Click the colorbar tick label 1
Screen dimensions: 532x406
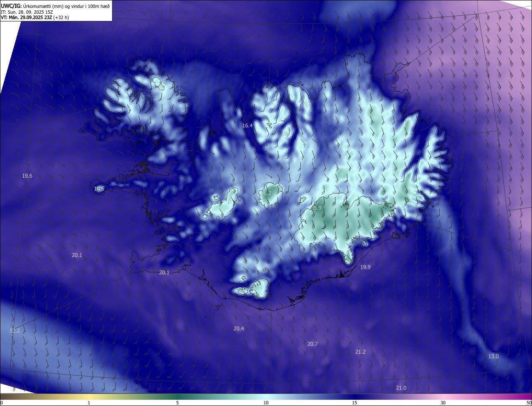89,403
